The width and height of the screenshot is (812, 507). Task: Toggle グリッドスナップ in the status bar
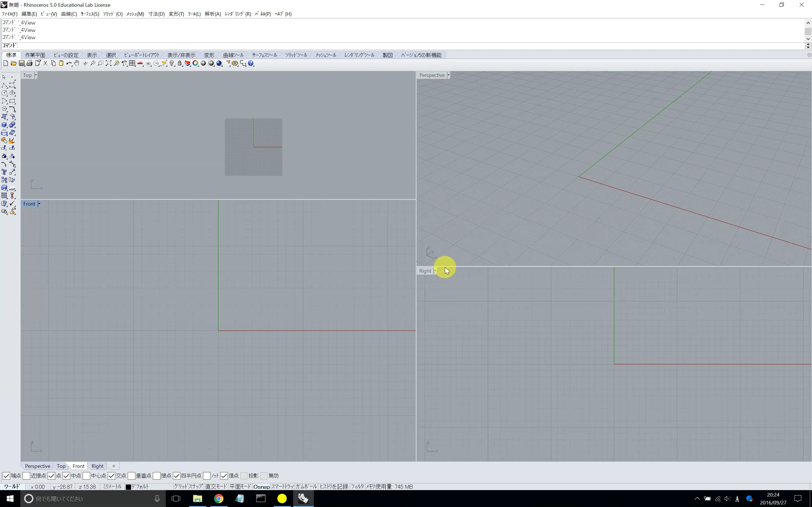[x=188, y=486]
